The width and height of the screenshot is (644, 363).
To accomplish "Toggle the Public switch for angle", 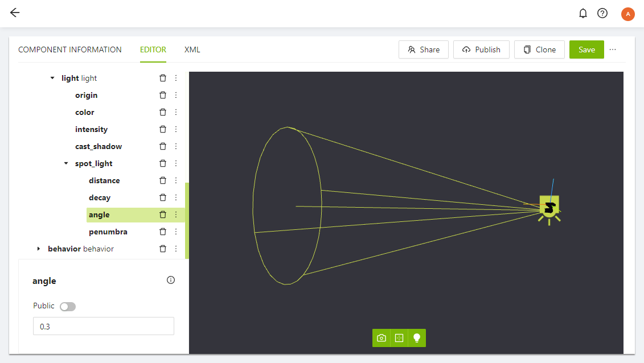I will pyautogui.click(x=67, y=306).
